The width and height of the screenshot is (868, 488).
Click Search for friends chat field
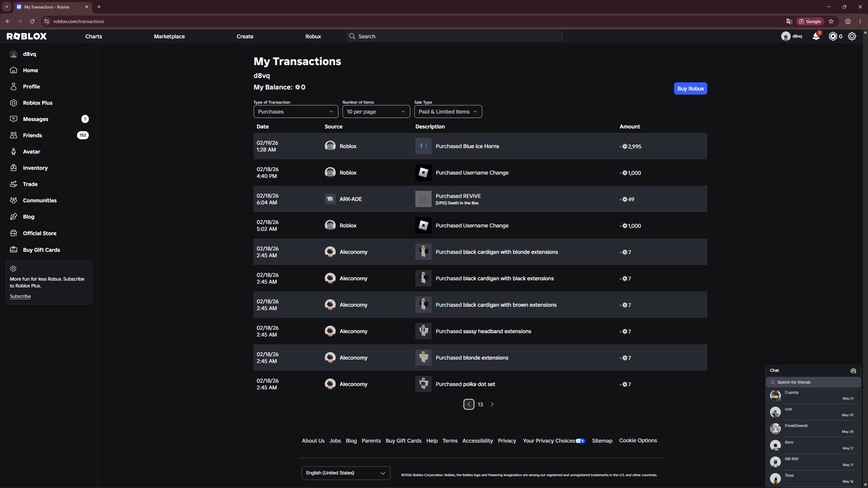tap(813, 382)
